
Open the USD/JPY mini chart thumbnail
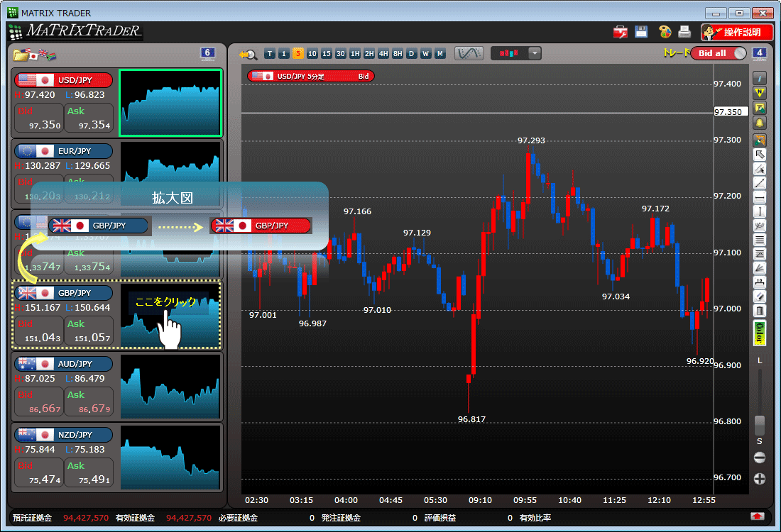pyautogui.click(x=170, y=103)
